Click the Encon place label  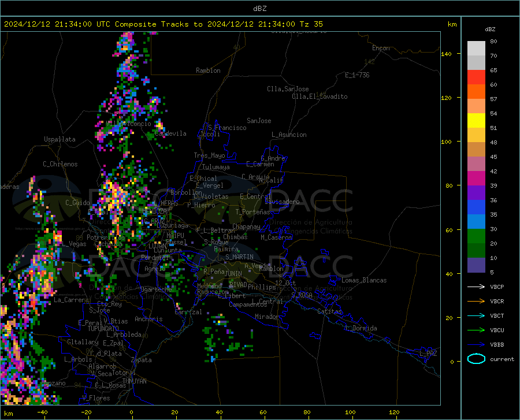(381, 48)
